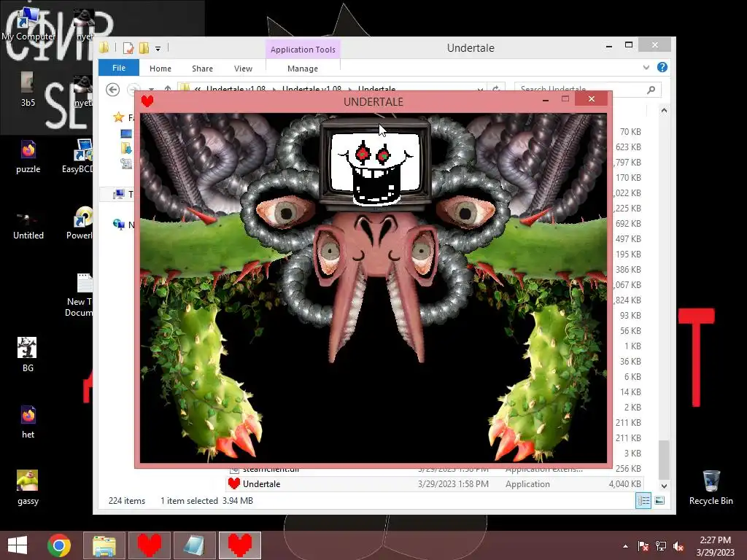This screenshot has height=560, width=747.
Task: Click the muted volume tray icon
Action: coord(678,546)
